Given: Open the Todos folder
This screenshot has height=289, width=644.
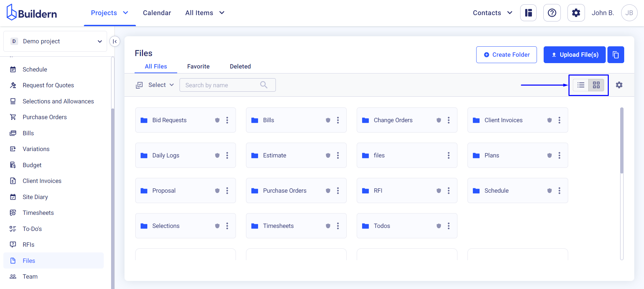Looking at the screenshot, I should [x=407, y=226].
